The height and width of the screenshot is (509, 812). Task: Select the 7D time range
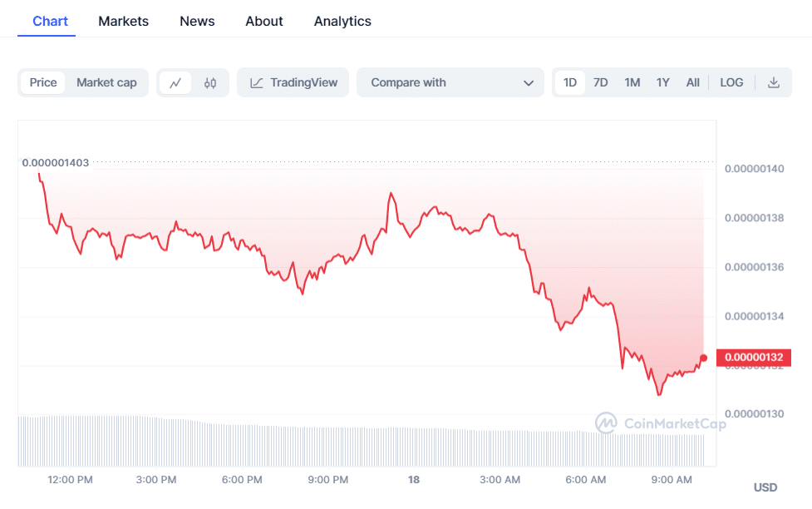pyautogui.click(x=600, y=82)
